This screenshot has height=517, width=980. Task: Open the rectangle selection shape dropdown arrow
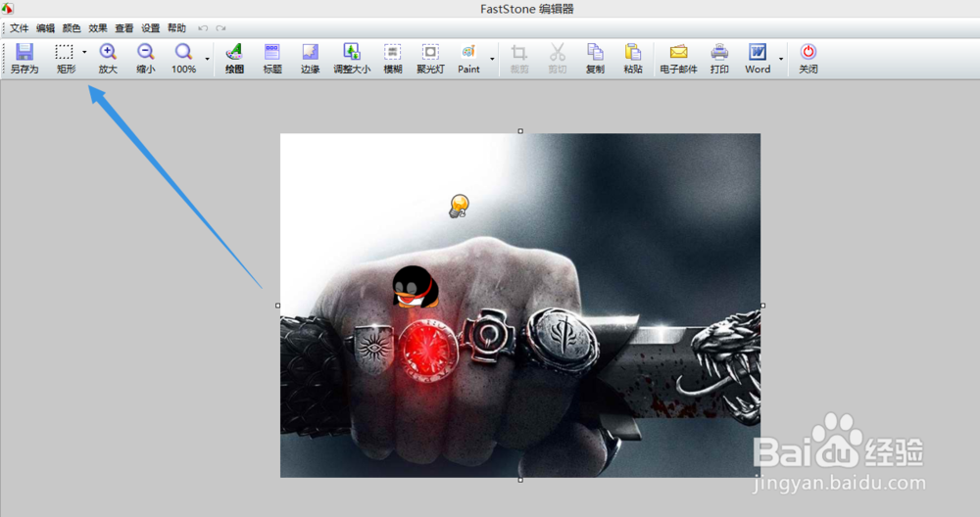click(84, 53)
